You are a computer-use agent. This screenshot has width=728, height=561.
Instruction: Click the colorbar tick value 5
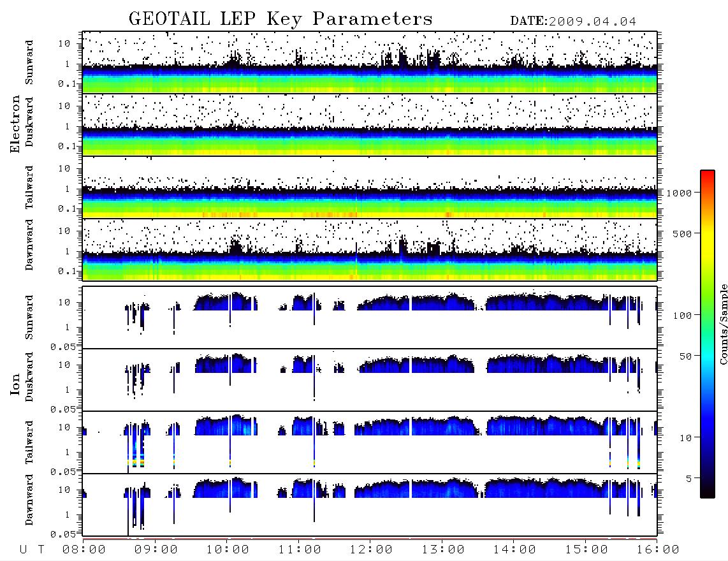689,479
